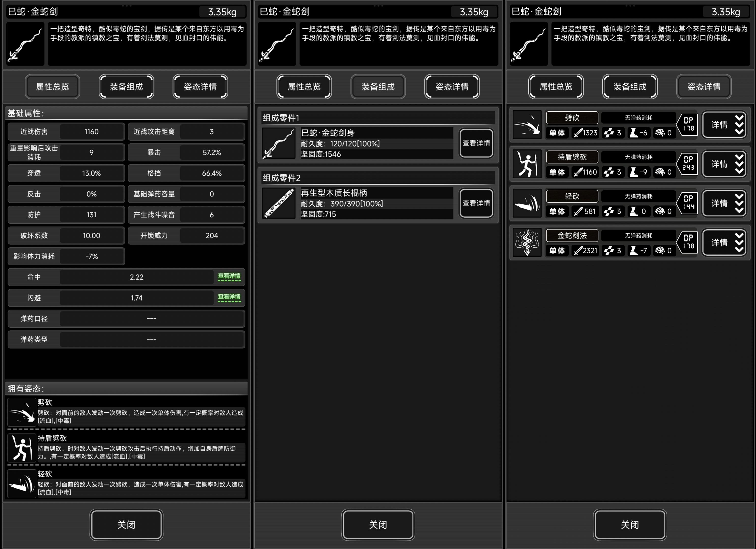Click 持盾劈砍 stance name in right panel
This screenshot has width=756, height=549.
[572, 157]
